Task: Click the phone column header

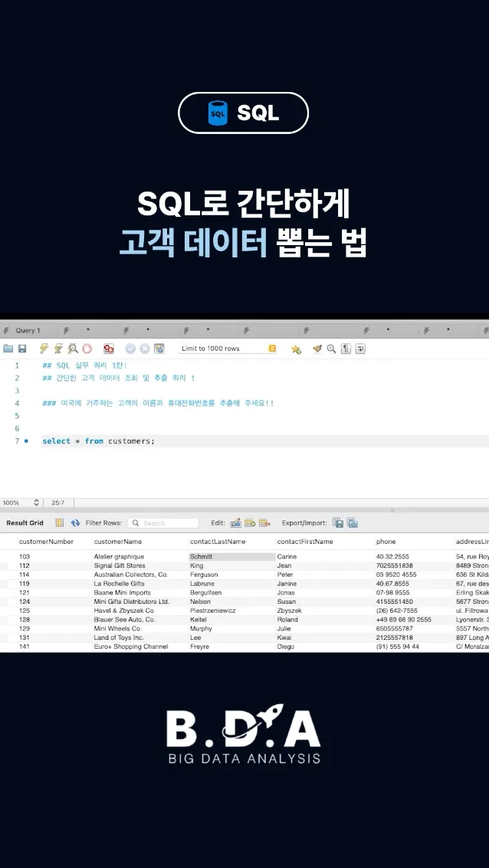Action: [x=386, y=542]
